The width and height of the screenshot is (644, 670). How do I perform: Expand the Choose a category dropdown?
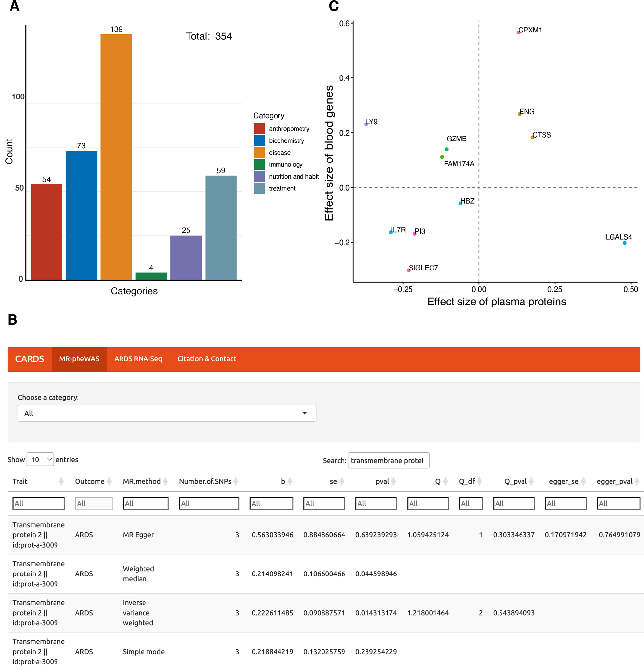tap(167, 413)
